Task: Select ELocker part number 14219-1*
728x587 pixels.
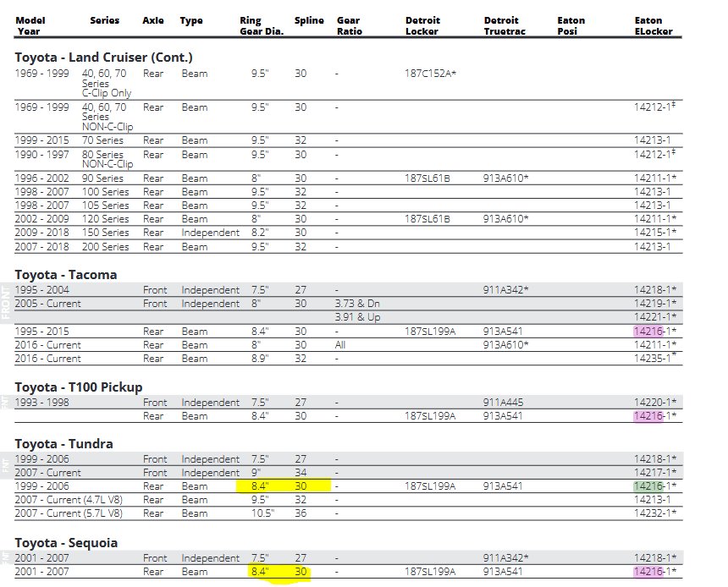Action: coord(655,304)
